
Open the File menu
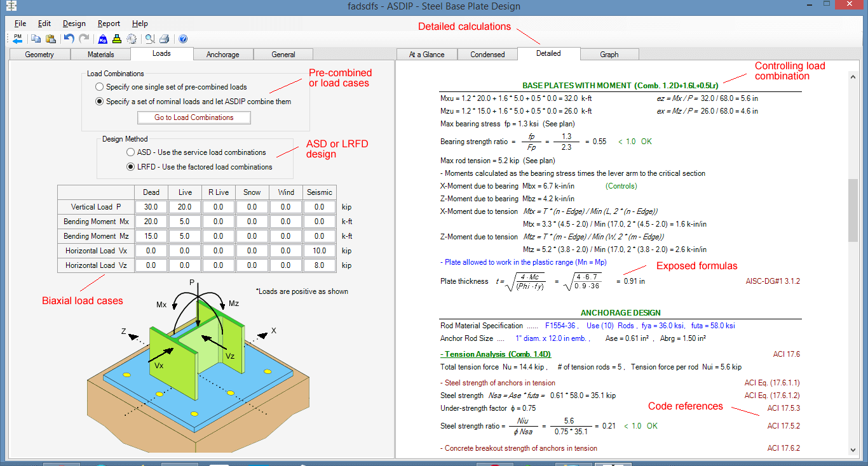coord(20,23)
